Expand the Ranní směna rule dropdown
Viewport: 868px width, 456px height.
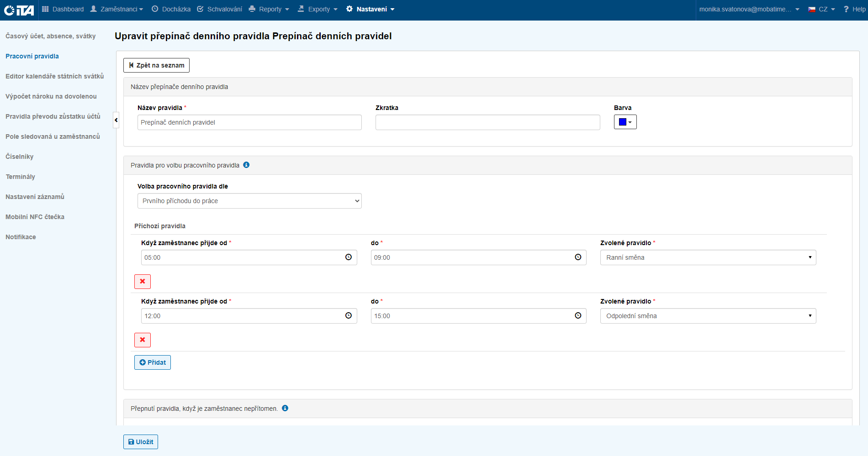(708, 257)
